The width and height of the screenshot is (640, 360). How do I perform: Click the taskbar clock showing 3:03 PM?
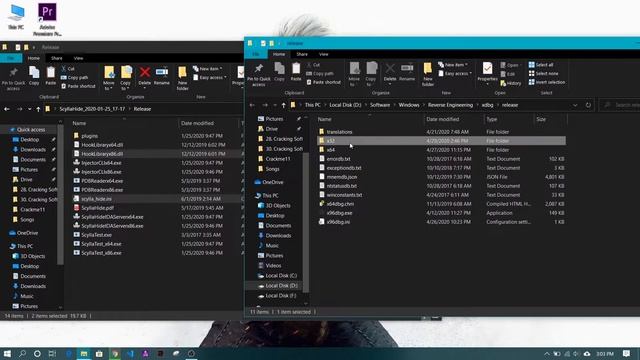[605, 353]
